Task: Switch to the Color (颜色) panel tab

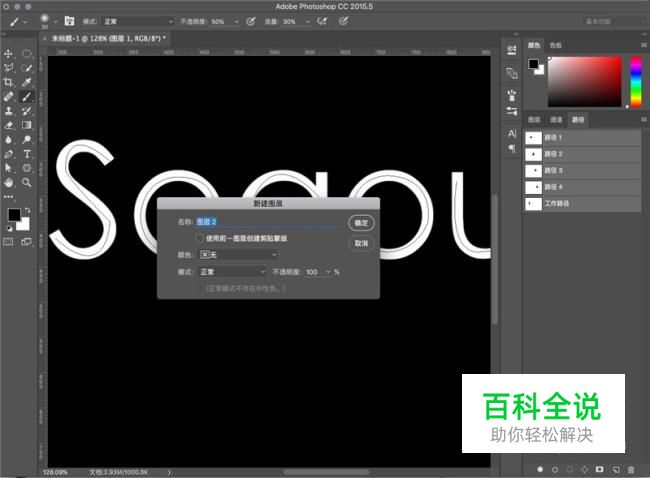Action: tap(534, 45)
